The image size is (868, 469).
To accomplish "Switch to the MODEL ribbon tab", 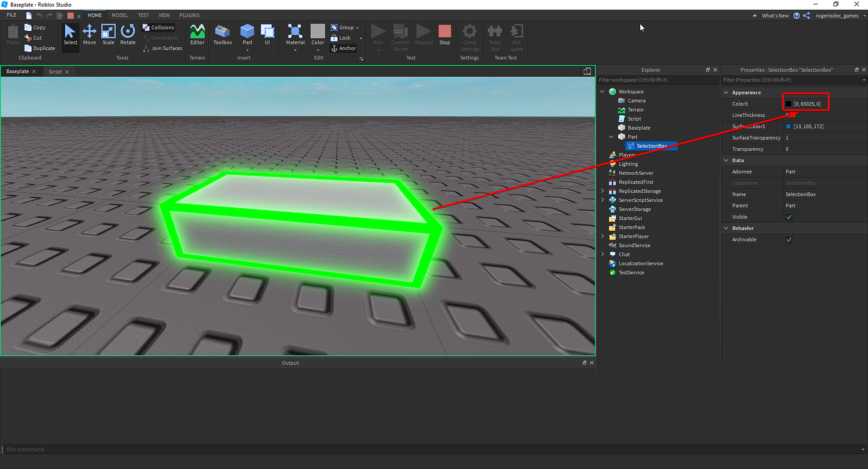I will pyautogui.click(x=119, y=14).
